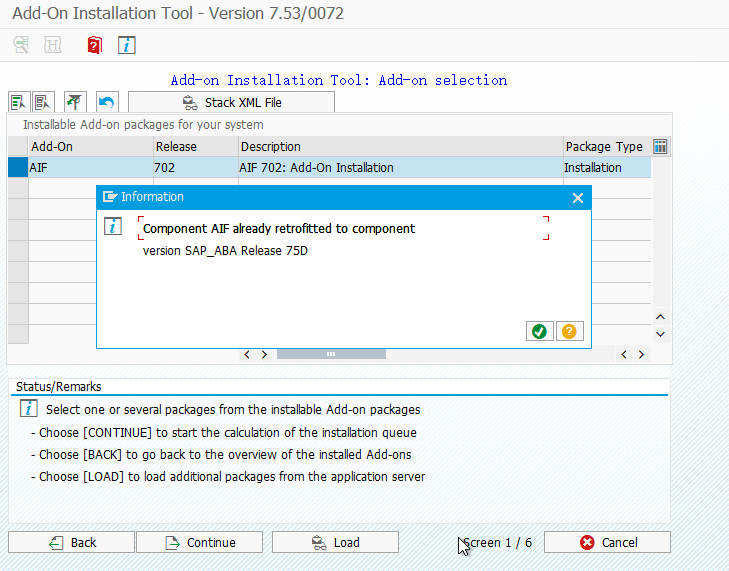
Task: Click the Status/Remarks info icon
Action: tap(28, 408)
